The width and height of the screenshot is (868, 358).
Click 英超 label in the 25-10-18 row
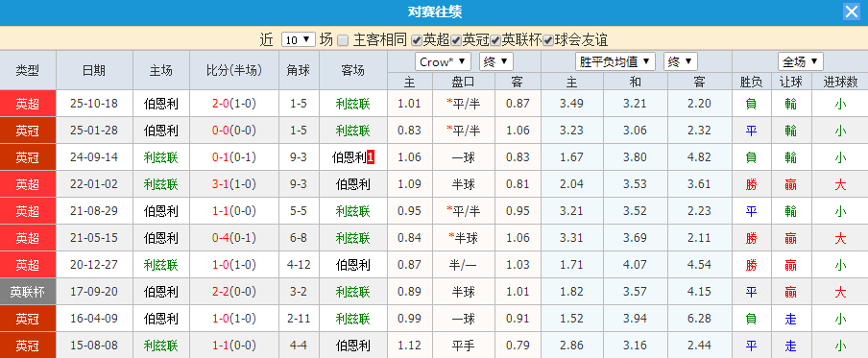click(x=28, y=104)
